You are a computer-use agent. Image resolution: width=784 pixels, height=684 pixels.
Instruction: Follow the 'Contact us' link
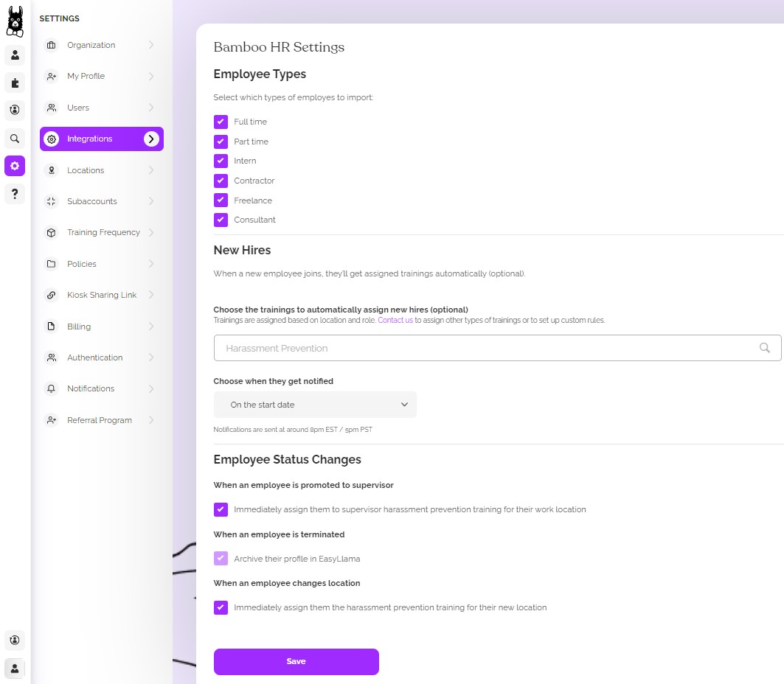[395, 321]
